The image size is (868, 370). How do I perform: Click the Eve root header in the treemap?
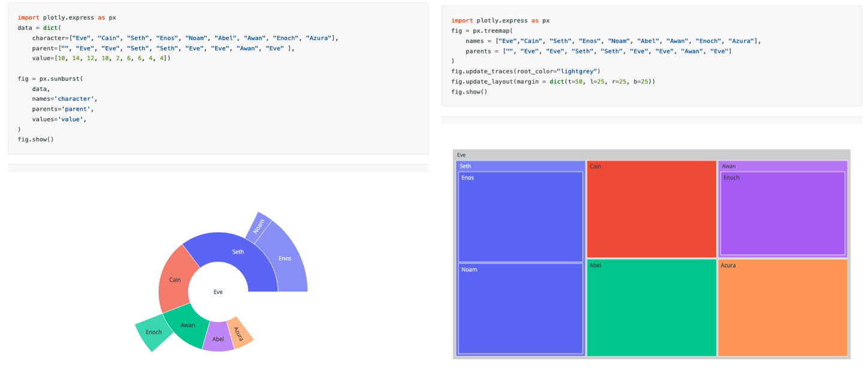pos(651,155)
